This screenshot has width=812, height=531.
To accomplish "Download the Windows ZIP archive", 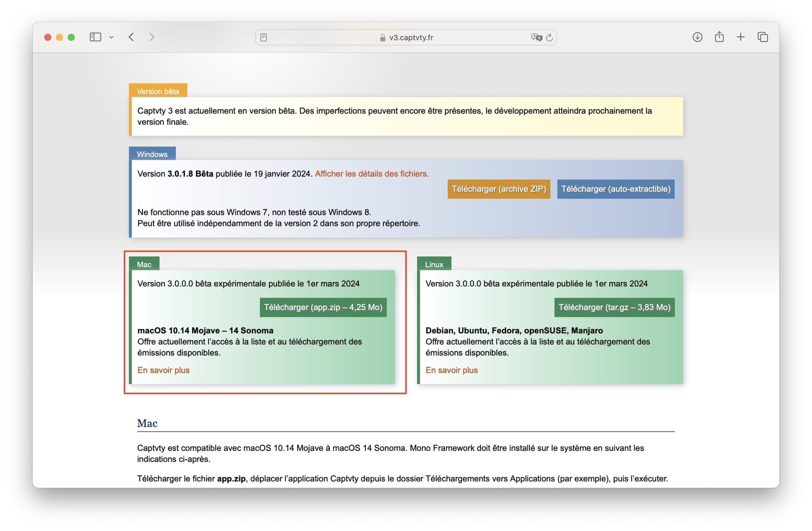I will [x=498, y=189].
